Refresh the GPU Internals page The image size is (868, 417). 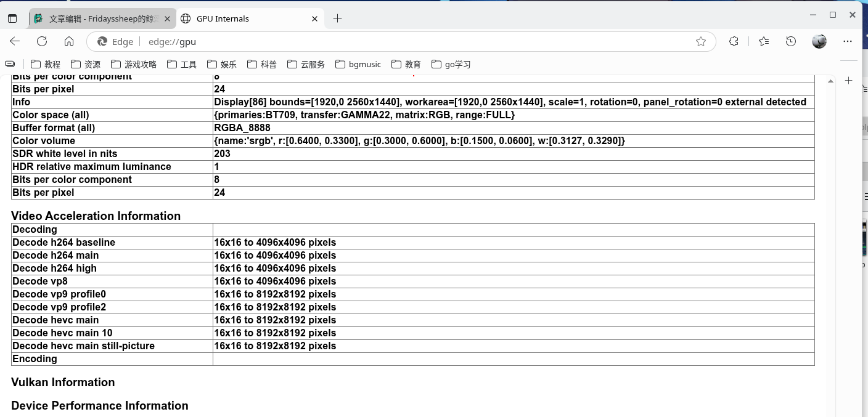point(42,41)
